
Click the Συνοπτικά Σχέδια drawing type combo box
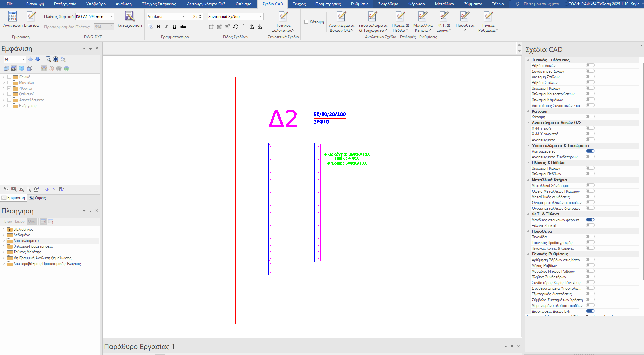[235, 17]
